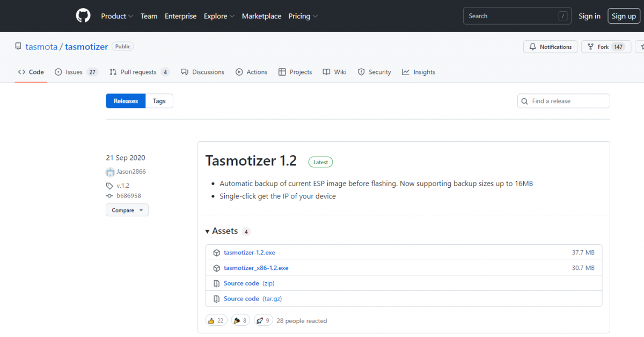The height and width of the screenshot is (337, 644).
Task: Click the 30.7 MB file size
Action: click(x=583, y=268)
